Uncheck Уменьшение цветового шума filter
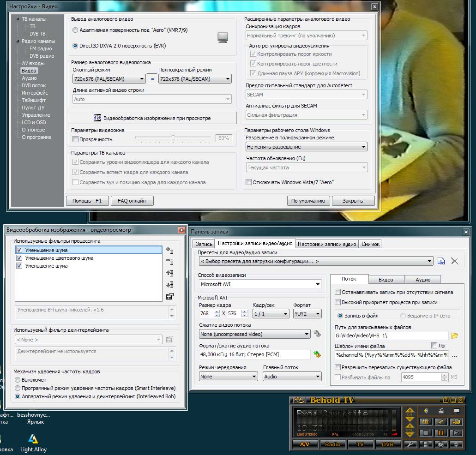 coord(19,258)
